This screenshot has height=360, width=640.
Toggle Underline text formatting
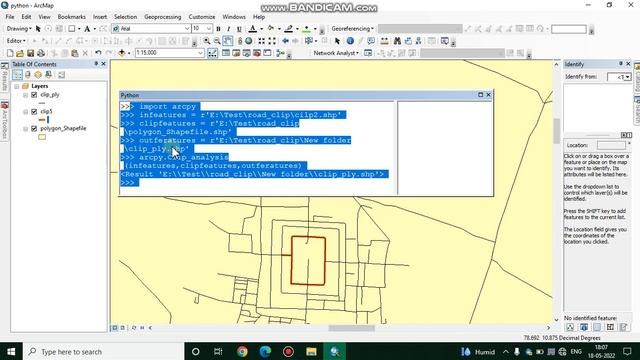tap(239, 29)
